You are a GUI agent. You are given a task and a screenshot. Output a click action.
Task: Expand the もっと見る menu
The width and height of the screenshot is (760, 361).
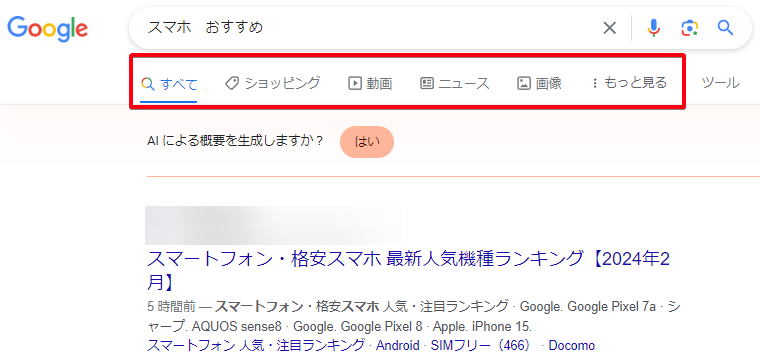tap(629, 83)
